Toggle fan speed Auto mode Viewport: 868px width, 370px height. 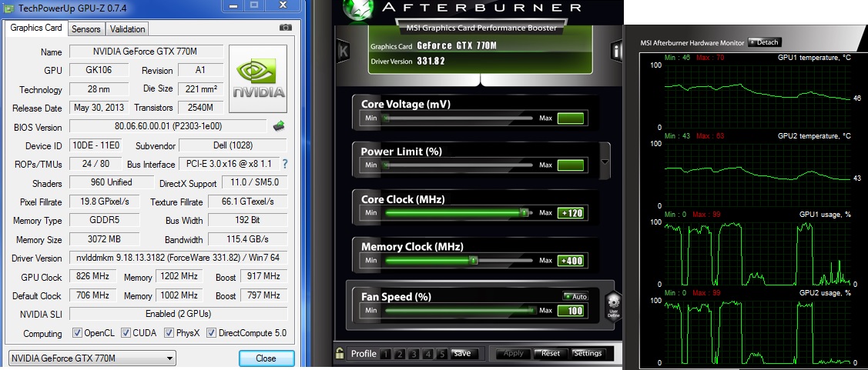(x=576, y=296)
